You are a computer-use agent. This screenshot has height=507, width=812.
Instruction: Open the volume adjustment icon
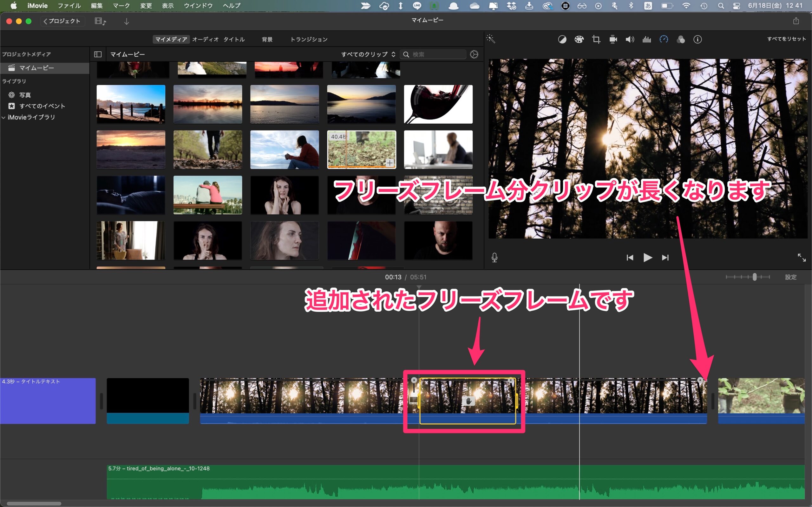pyautogui.click(x=630, y=40)
